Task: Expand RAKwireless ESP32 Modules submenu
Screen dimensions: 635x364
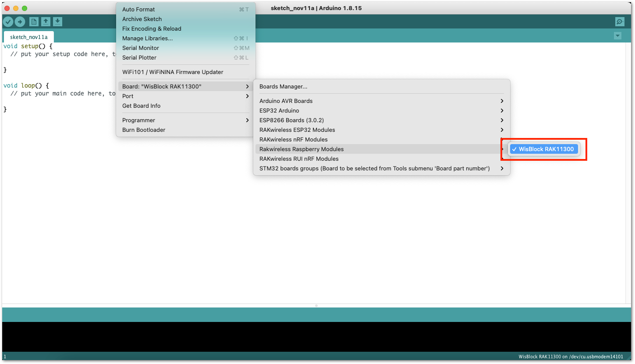Action: coord(382,130)
